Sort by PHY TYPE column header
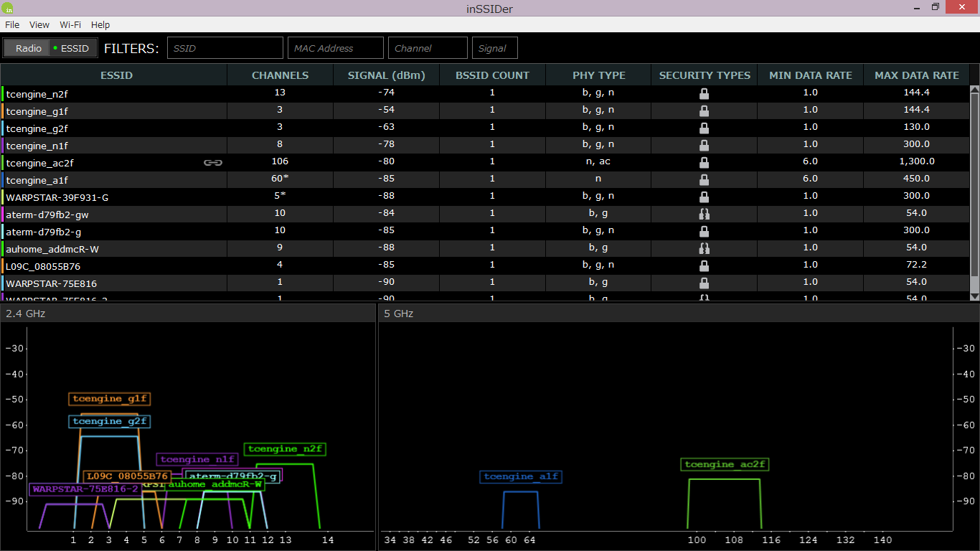Viewport: 980px width, 551px height. [598, 75]
